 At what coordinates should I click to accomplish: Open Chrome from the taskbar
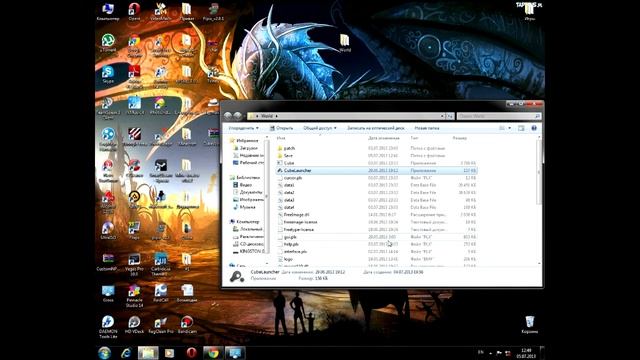213,353
